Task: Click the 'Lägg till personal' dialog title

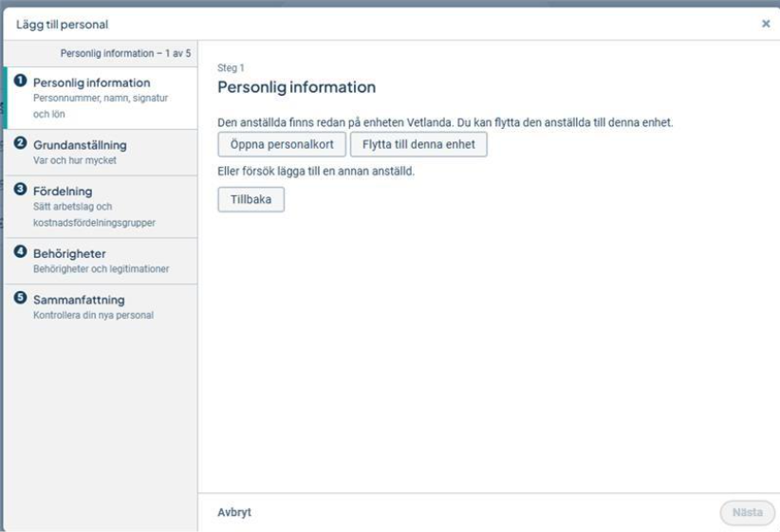Action: [62, 24]
